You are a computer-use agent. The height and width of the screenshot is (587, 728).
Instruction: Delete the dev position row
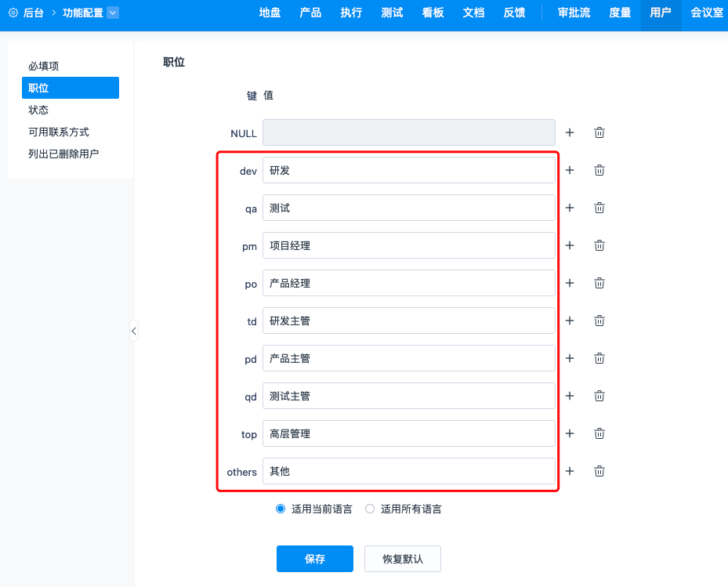(x=599, y=170)
